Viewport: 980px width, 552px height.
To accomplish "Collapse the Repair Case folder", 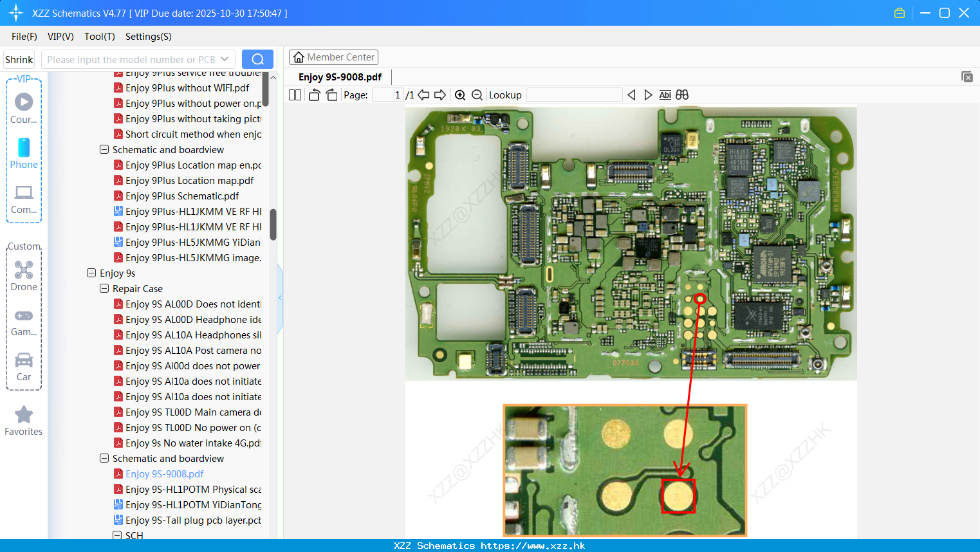I will coord(104,288).
